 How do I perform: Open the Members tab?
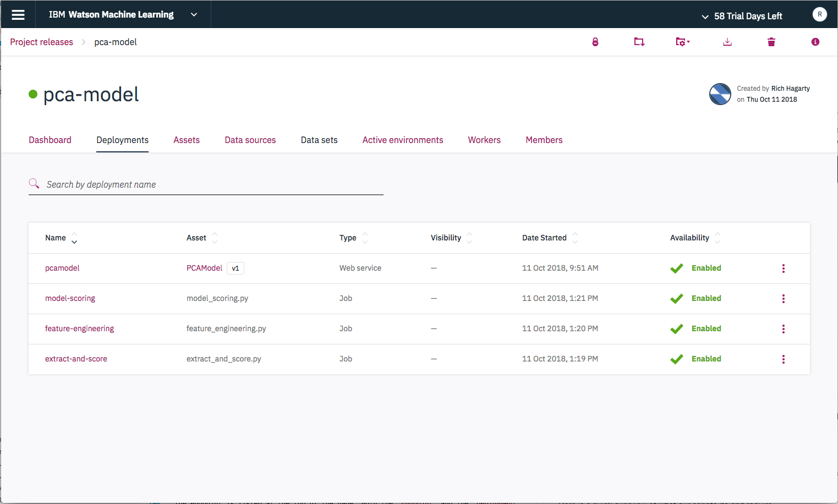tap(544, 140)
